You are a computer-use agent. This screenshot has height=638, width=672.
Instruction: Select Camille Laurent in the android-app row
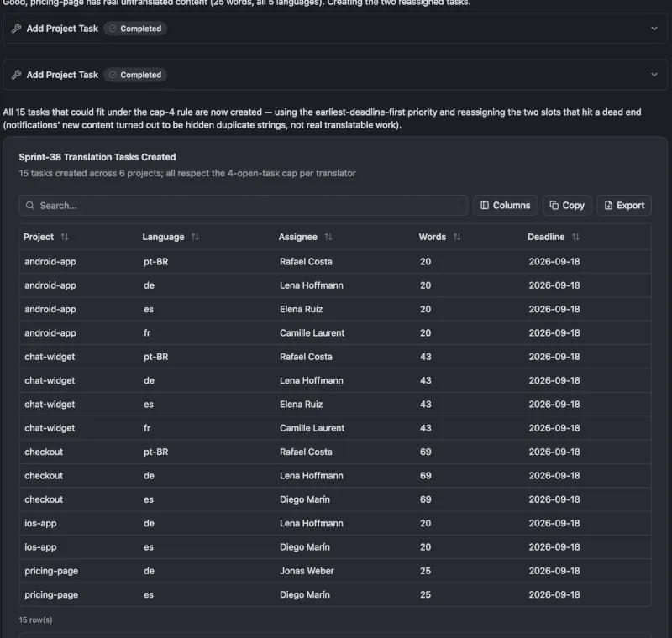click(x=312, y=332)
